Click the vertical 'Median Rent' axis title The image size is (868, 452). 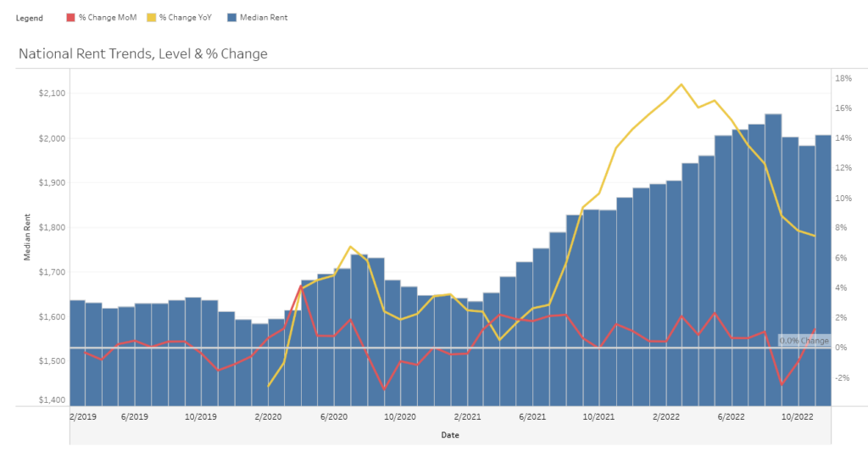pyautogui.click(x=27, y=239)
